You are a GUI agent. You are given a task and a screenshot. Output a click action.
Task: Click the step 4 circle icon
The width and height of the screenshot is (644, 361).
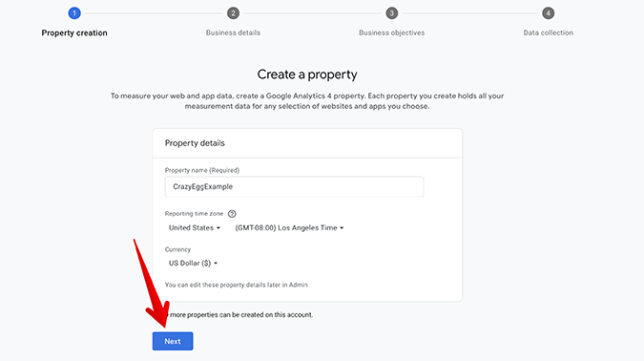pyautogui.click(x=548, y=13)
